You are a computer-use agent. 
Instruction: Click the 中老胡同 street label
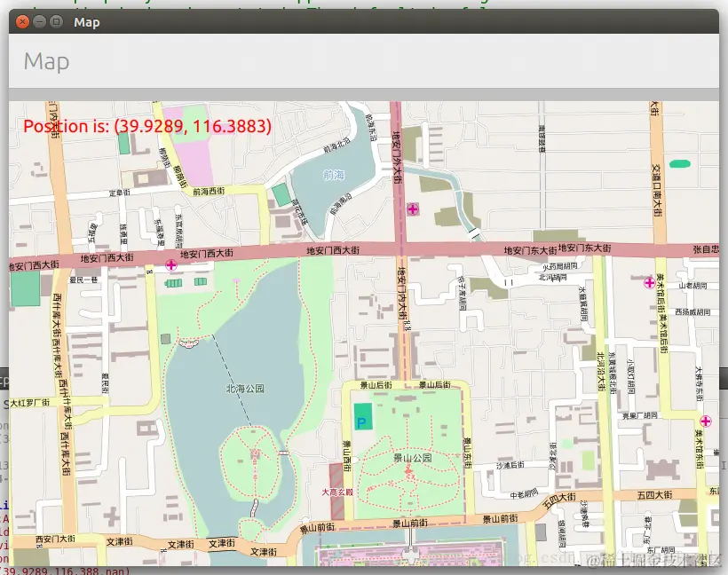[524, 493]
